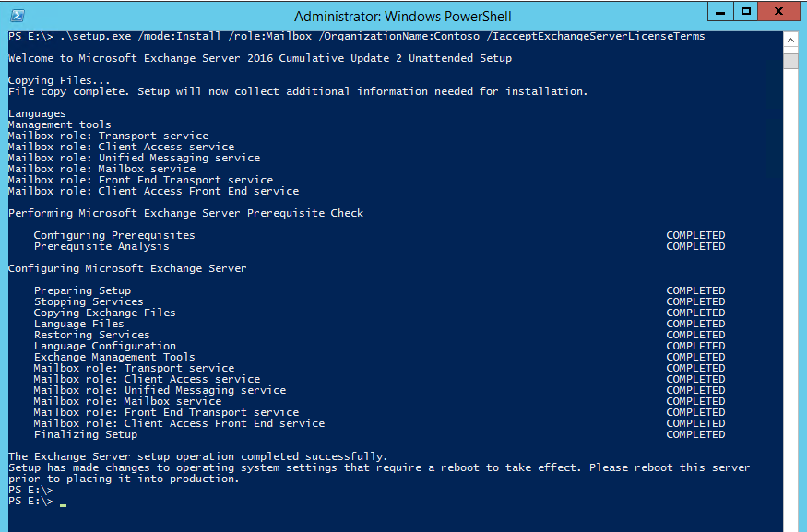Viewport: 807px width, 532px height.
Task: Click the blinking cursor at the last prompt
Action: [63, 505]
